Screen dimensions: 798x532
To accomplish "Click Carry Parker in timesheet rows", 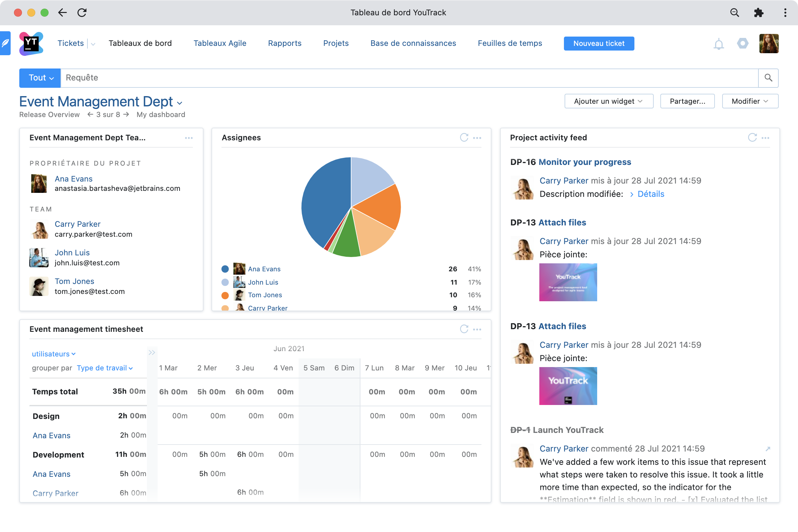I will coord(55,493).
